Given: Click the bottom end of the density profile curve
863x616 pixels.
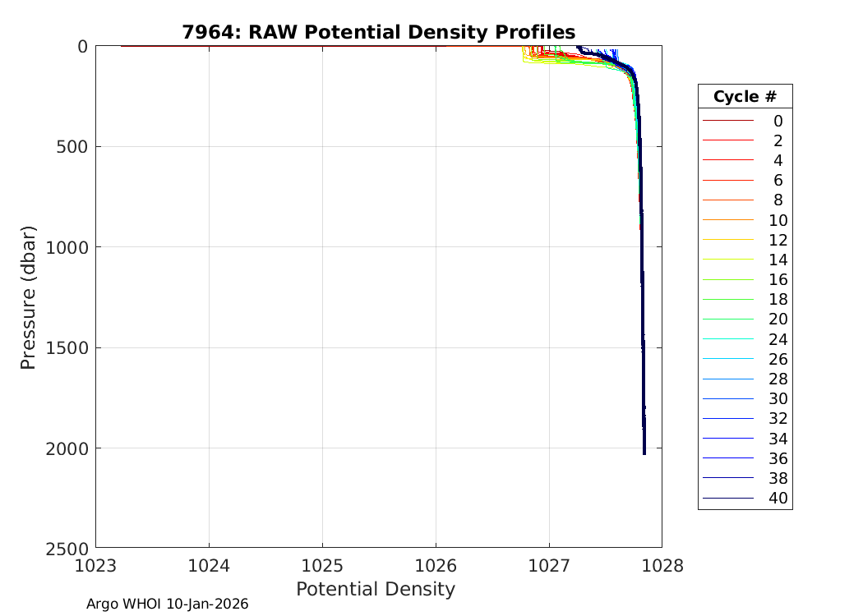Looking at the screenshot, I should coord(644,452).
